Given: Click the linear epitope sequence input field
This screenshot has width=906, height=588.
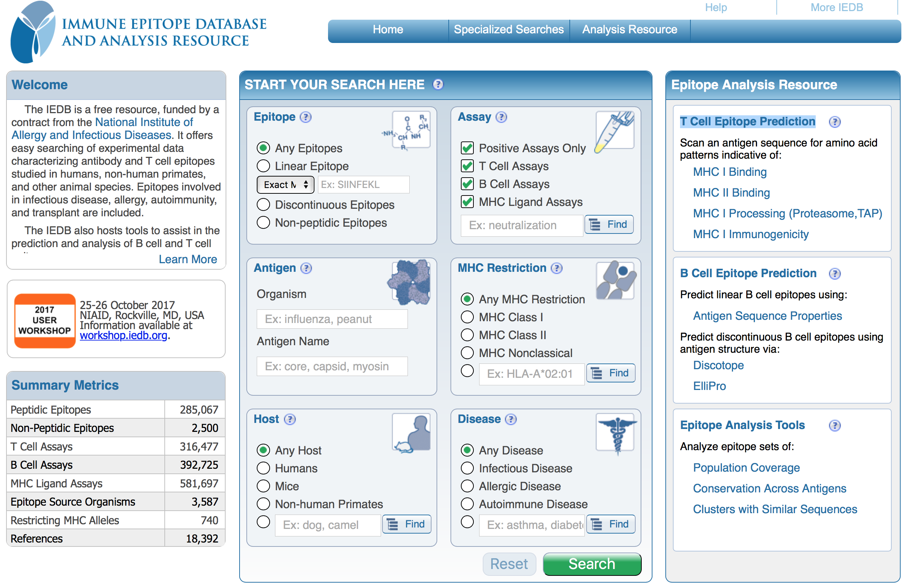Looking at the screenshot, I should click(x=363, y=184).
